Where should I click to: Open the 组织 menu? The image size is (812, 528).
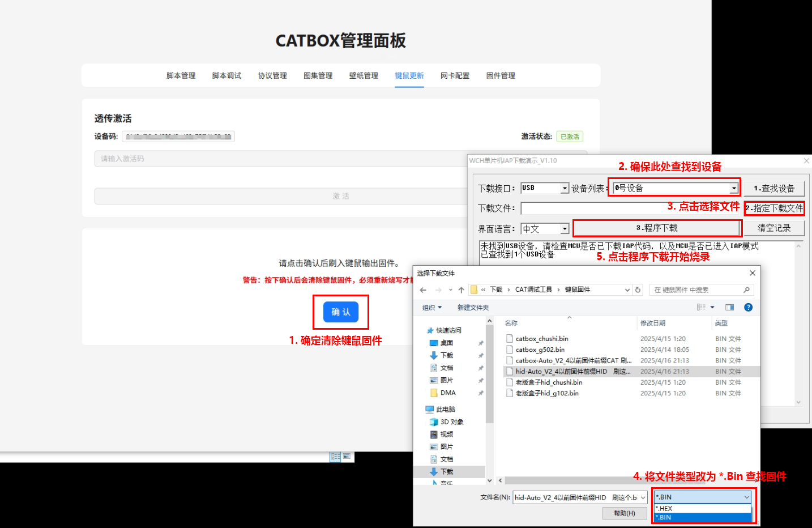point(431,308)
